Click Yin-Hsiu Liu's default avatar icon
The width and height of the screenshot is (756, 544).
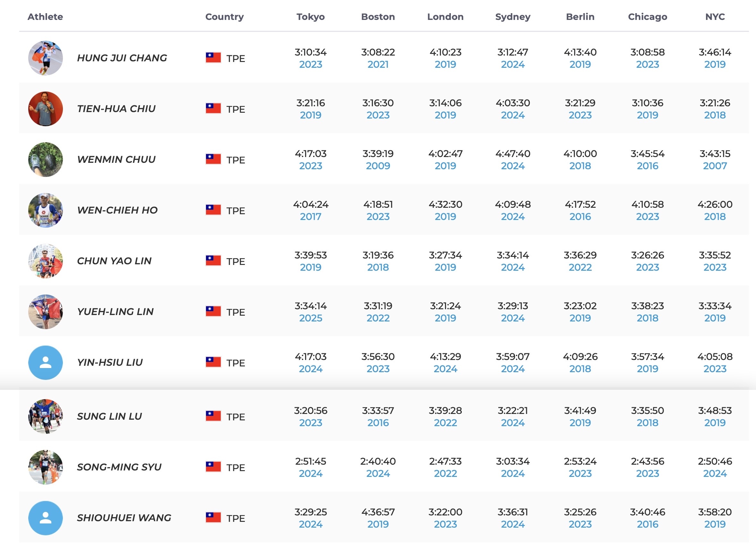click(x=45, y=363)
